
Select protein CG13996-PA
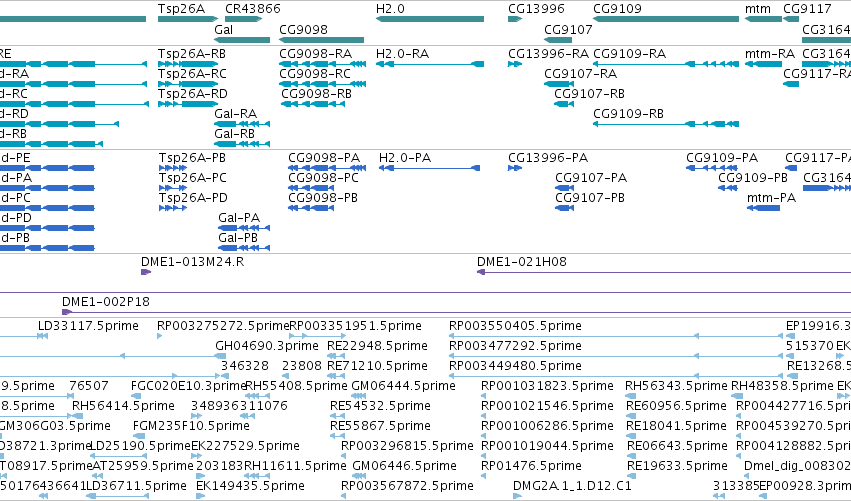548,158
